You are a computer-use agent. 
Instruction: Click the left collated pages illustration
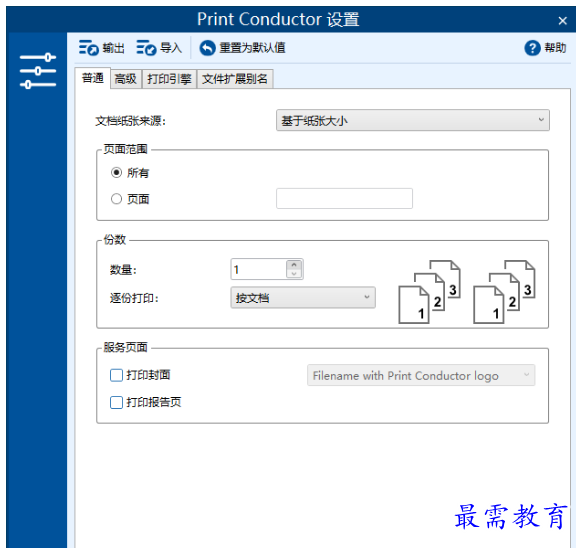coord(429,292)
